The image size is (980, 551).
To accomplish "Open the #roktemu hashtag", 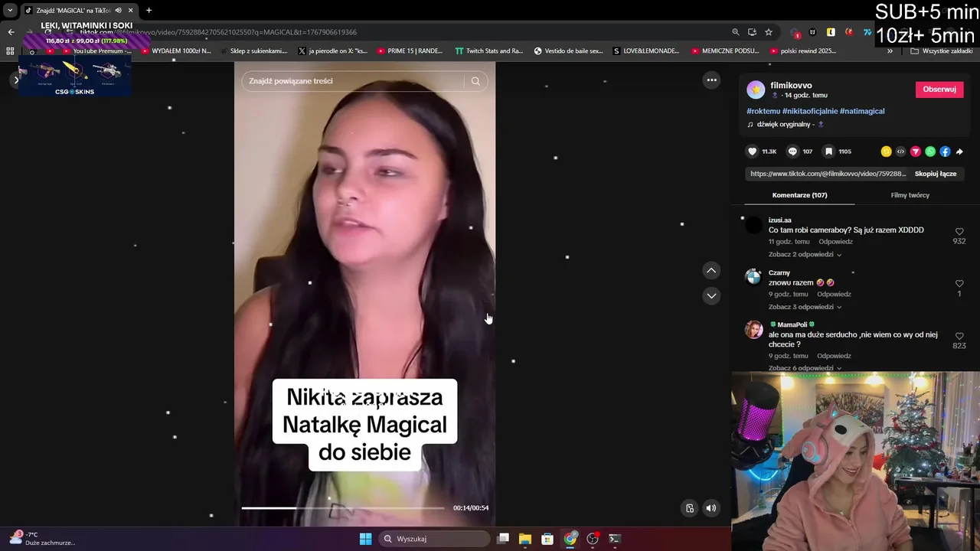I will pyautogui.click(x=763, y=111).
